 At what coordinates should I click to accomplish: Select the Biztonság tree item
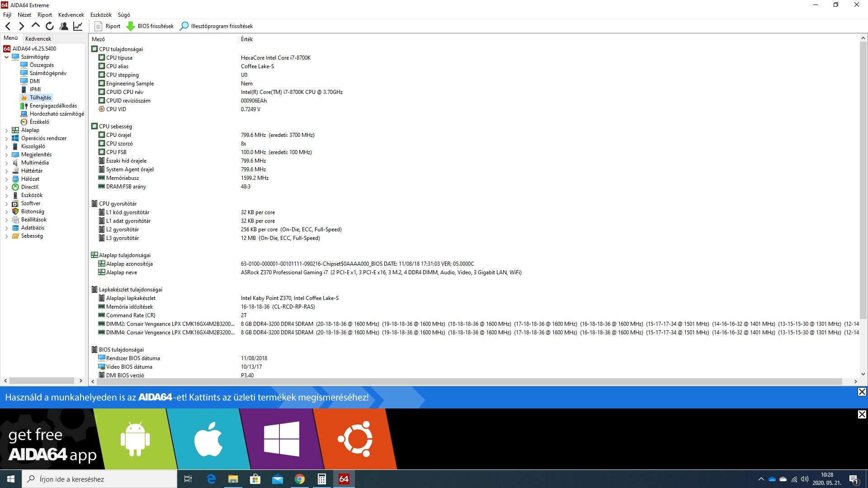(x=33, y=211)
